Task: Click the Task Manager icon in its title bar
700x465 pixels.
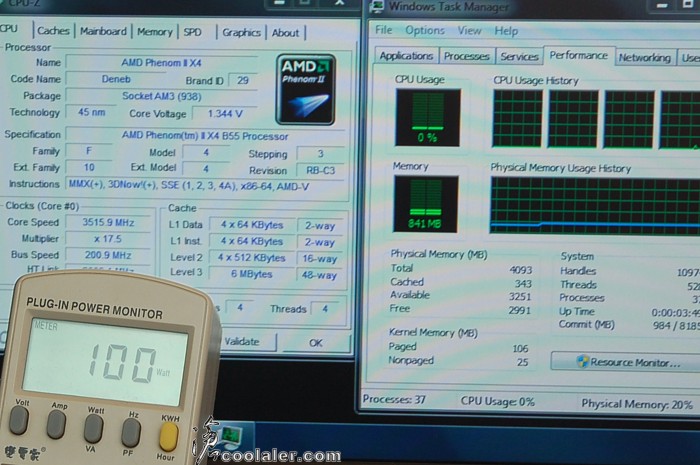Action: coord(377,6)
